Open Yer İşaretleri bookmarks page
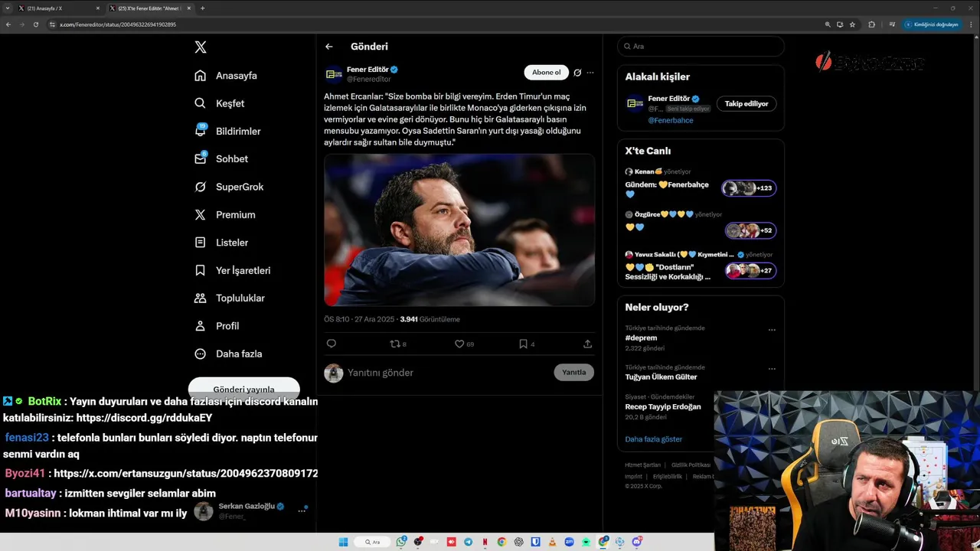 click(x=233, y=270)
